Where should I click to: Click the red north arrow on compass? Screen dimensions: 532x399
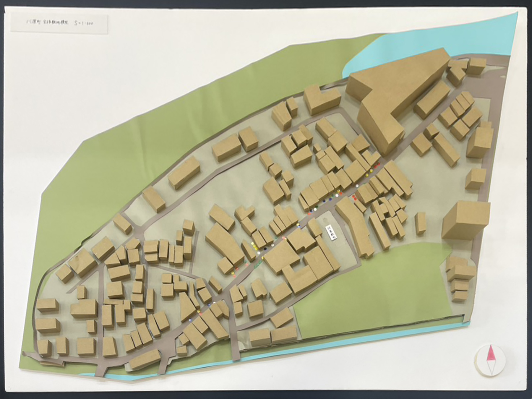(490, 352)
